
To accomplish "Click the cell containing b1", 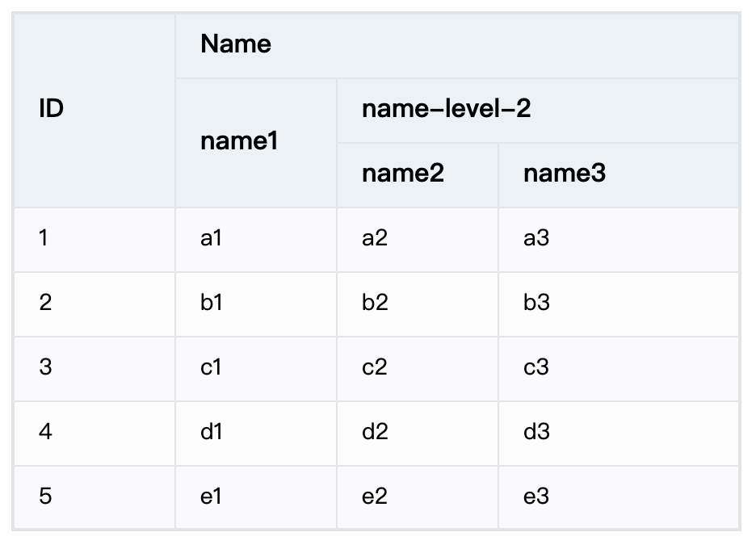I will (212, 303).
